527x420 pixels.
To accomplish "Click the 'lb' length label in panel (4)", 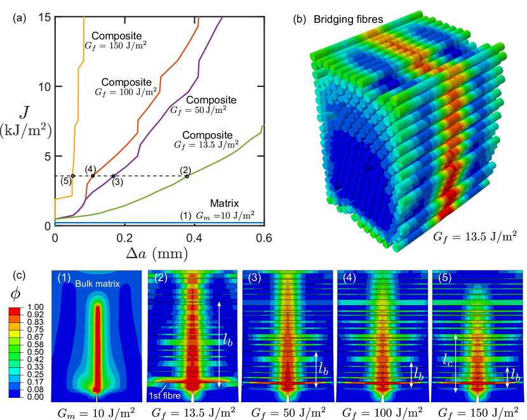I will click(418, 373).
